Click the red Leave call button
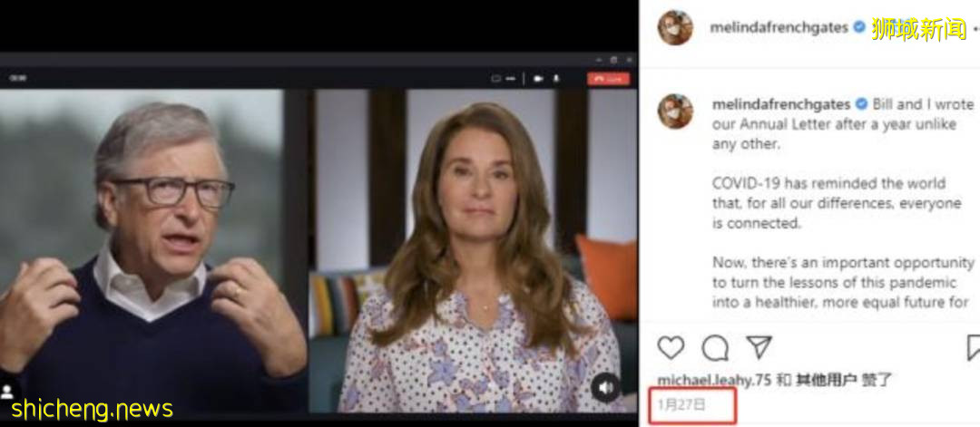This screenshot has width=980, height=427. [x=608, y=79]
